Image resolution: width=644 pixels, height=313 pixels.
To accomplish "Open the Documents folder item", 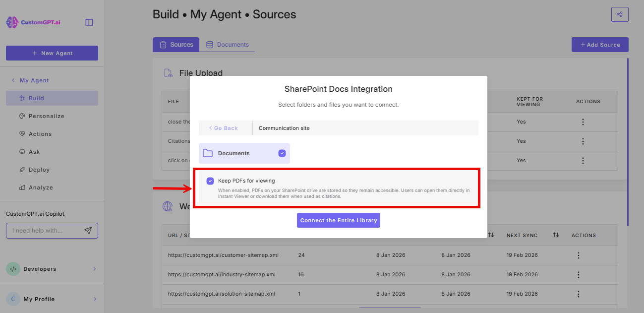I will (x=244, y=153).
